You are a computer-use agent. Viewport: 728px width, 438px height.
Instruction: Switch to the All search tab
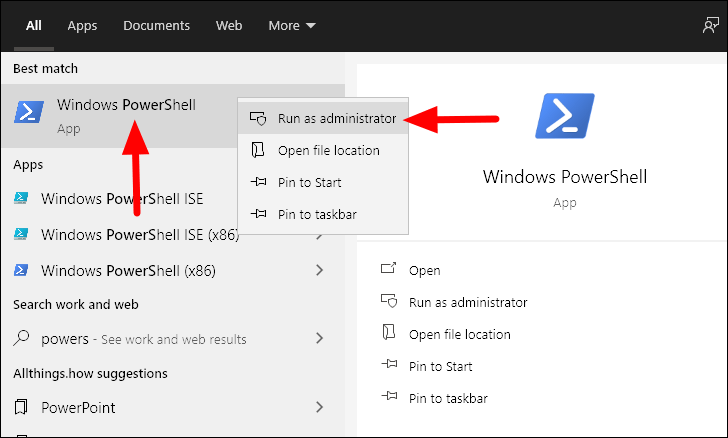[33, 26]
